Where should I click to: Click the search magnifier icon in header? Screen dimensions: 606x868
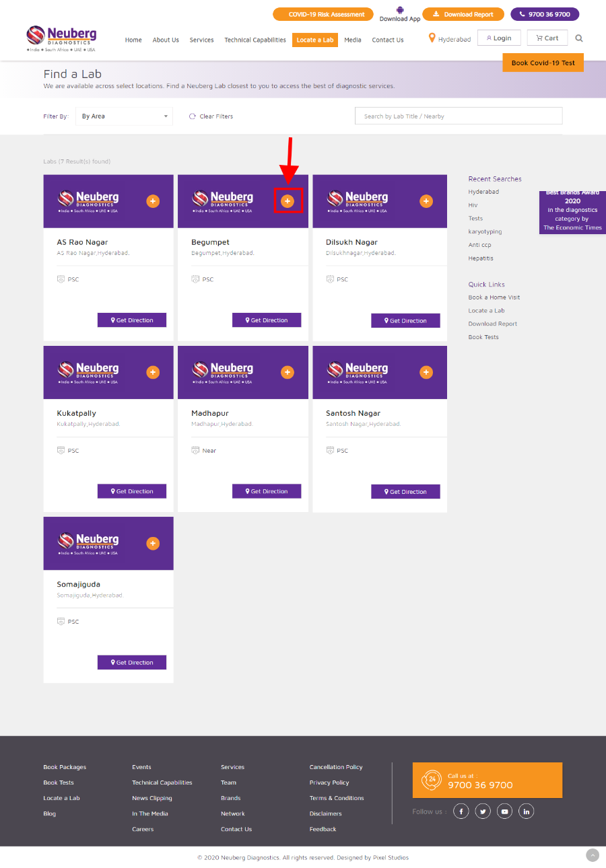[x=579, y=38]
